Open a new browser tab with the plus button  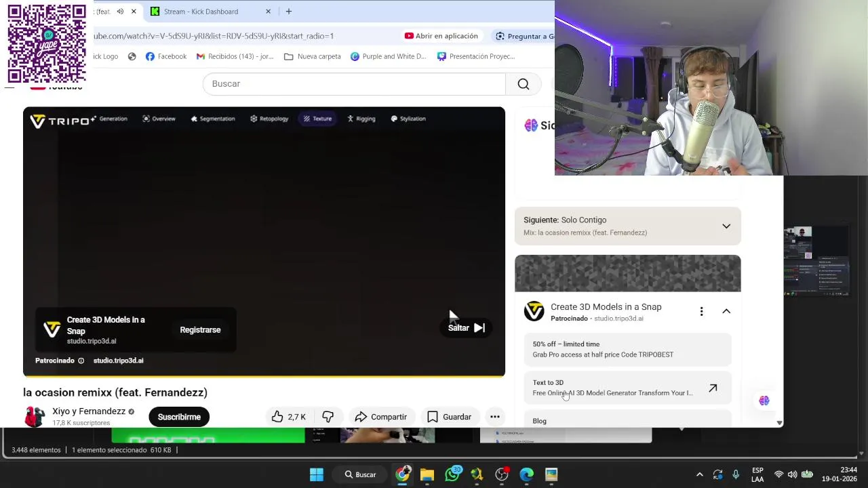289,12
